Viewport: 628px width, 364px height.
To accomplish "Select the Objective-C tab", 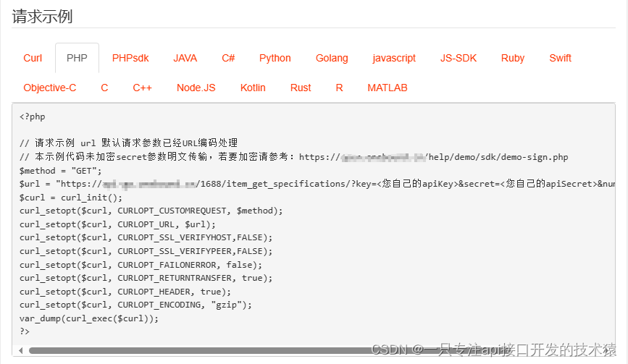I will 50,88.
